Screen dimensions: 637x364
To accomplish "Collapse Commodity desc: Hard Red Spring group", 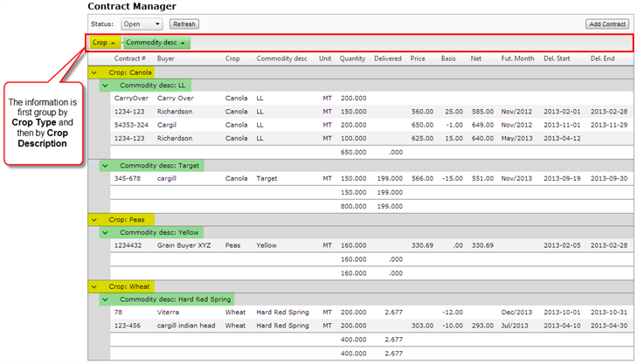I will pos(105,299).
